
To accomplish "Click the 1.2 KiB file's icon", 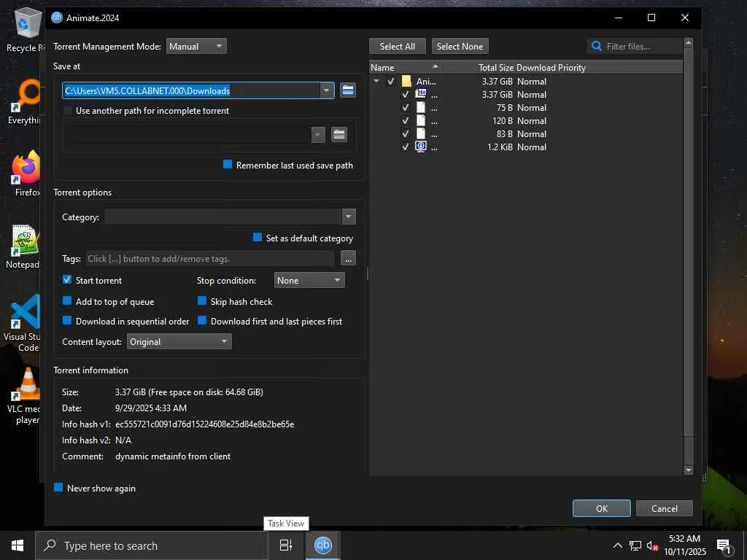I will click(421, 147).
